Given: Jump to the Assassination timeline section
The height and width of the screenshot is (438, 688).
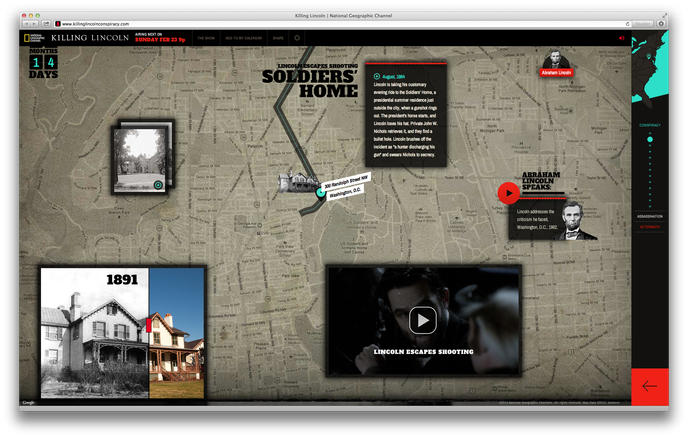Looking at the screenshot, I should 650,216.
